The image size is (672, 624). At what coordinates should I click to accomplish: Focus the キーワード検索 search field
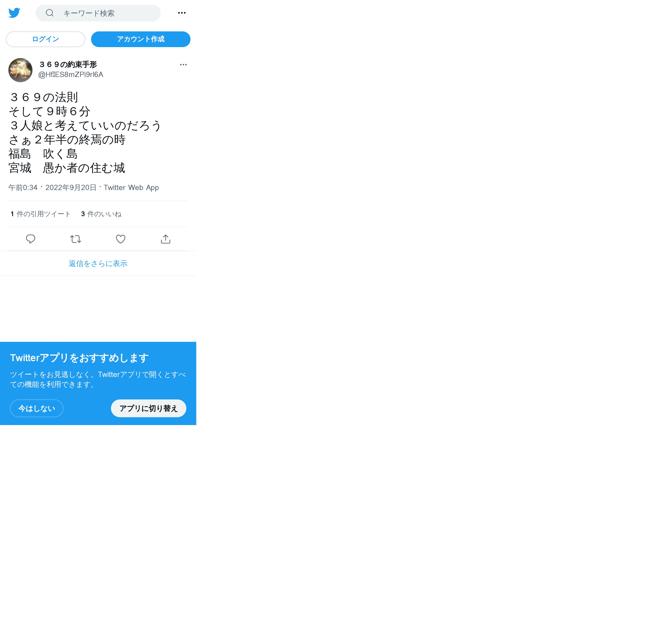[x=98, y=13]
